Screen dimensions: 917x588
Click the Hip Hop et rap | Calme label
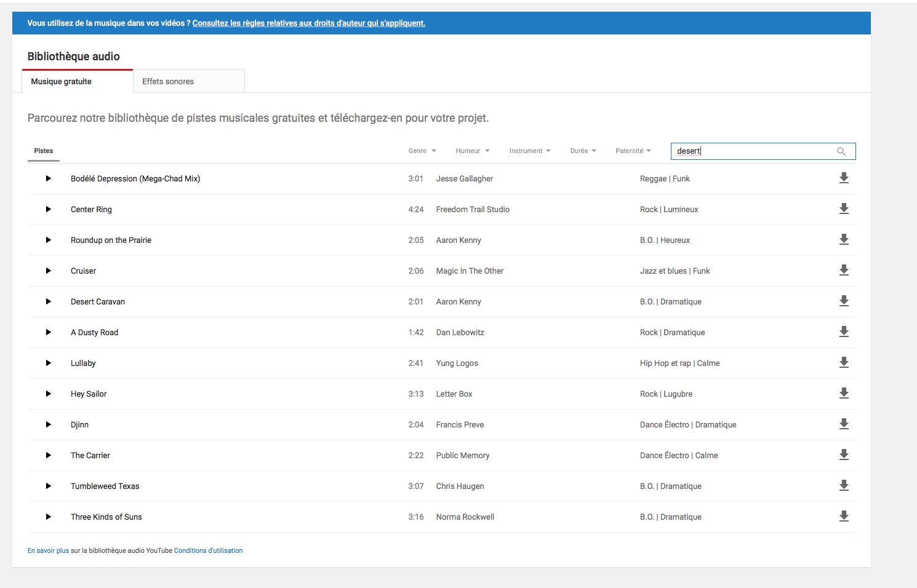(x=680, y=363)
